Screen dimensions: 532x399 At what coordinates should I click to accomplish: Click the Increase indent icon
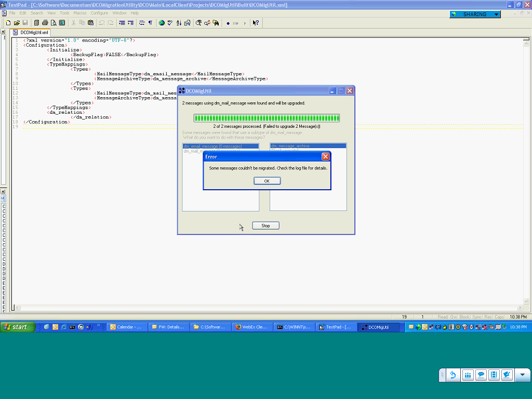click(x=130, y=23)
